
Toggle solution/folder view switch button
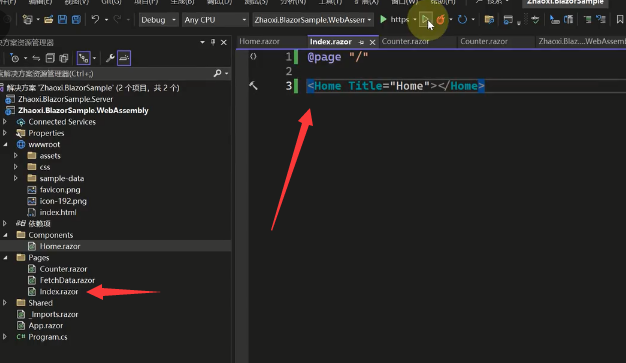[x=83, y=58]
